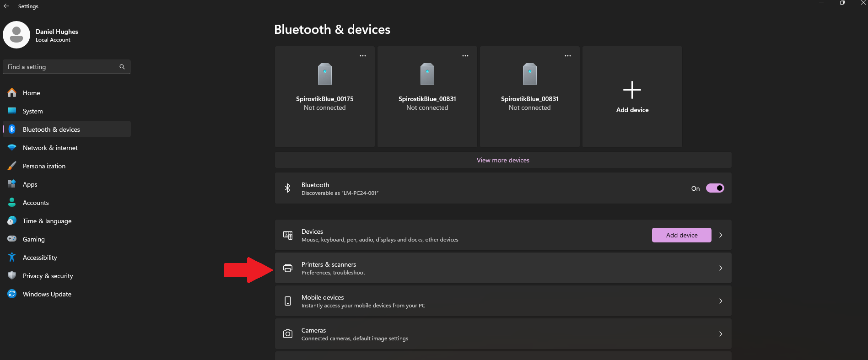Click the Personalization brush icon
The image size is (868, 360).
12,166
